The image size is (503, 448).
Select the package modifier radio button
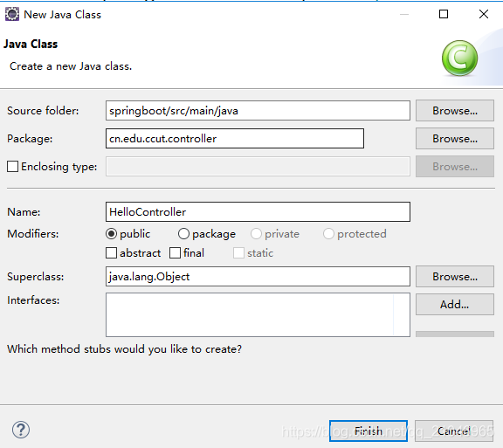[183, 234]
